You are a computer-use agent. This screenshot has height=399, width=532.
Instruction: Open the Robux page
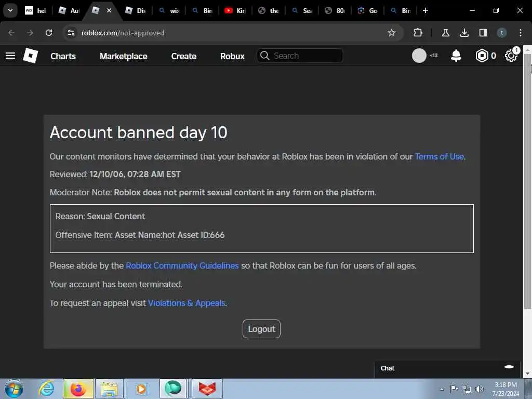click(x=232, y=56)
